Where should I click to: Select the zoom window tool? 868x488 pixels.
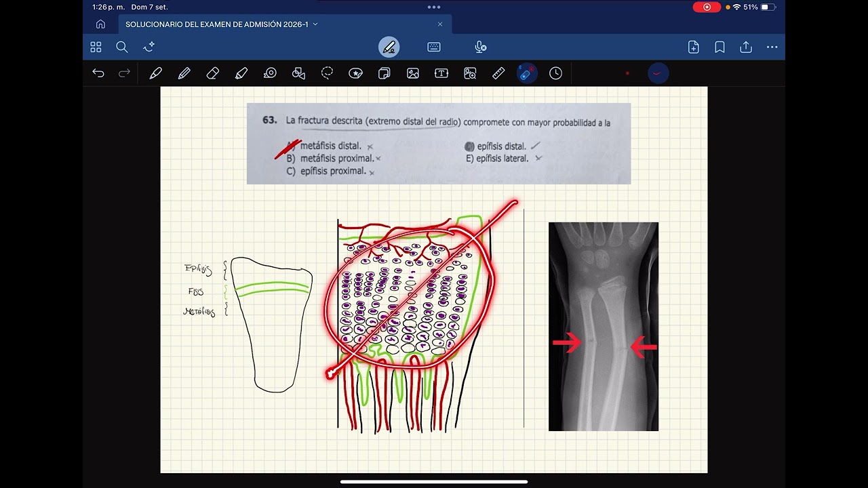pos(470,73)
